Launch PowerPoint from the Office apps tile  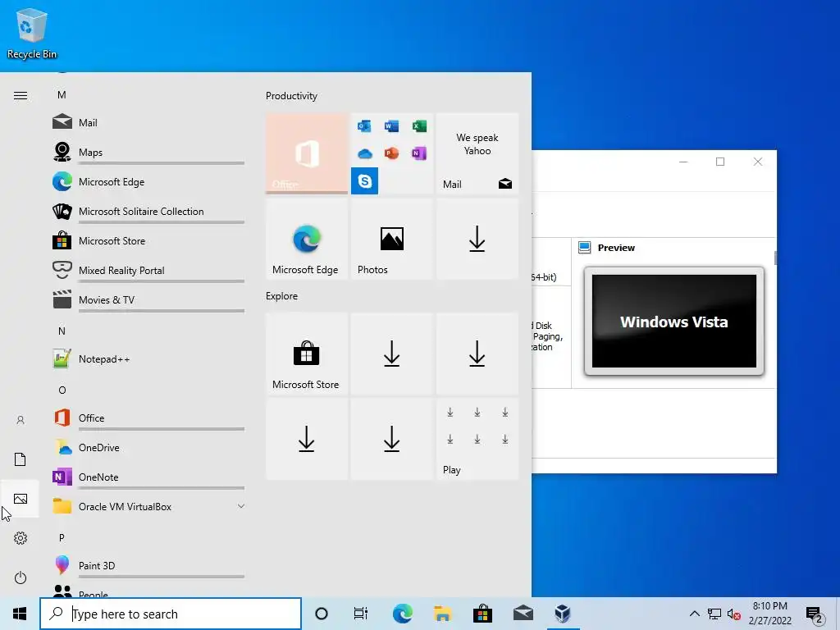tap(391, 153)
